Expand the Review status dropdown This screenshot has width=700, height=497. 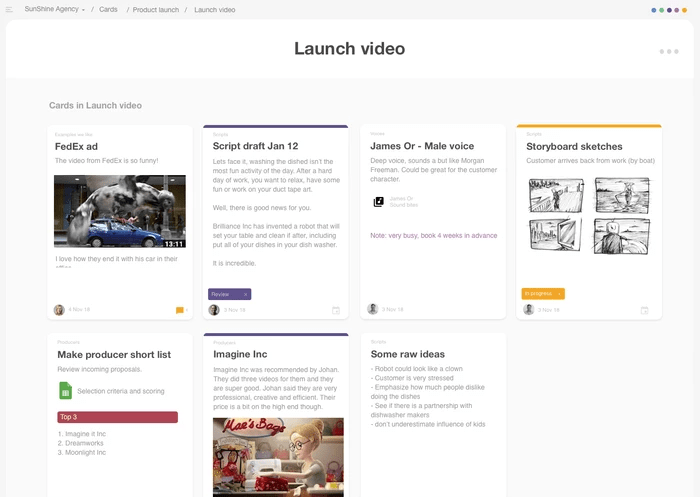click(229, 294)
